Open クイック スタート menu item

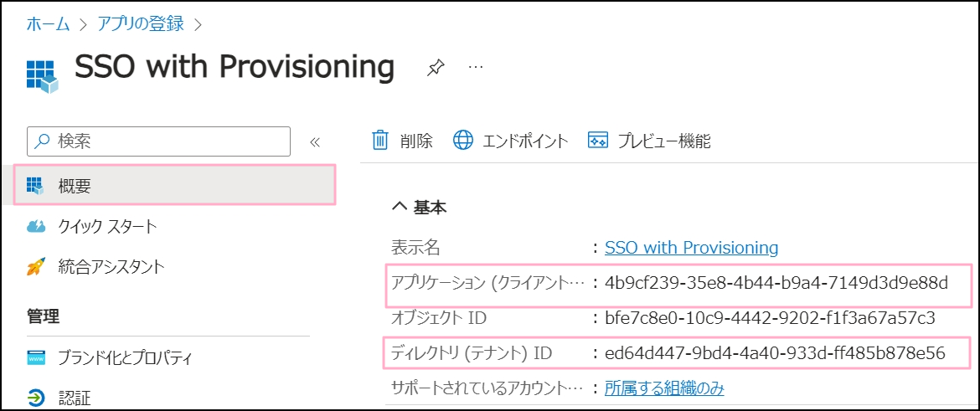pyautogui.click(x=107, y=226)
